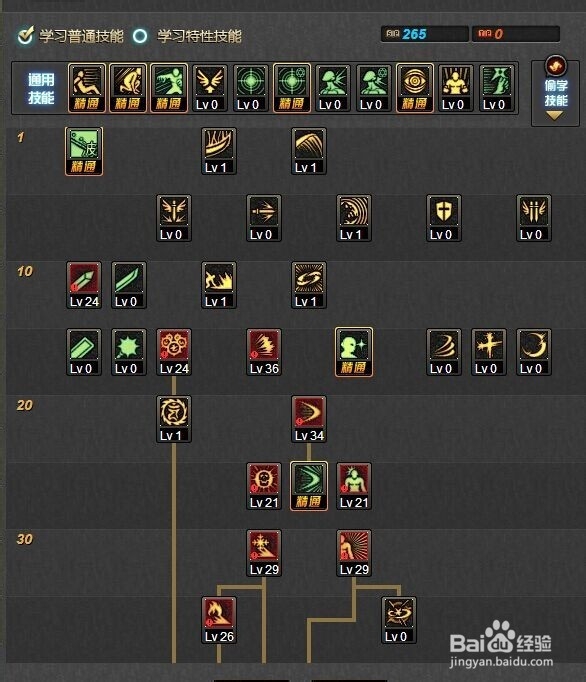
Task: Click the skull burst skill at Lv 21
Action: tap(264, 486)
